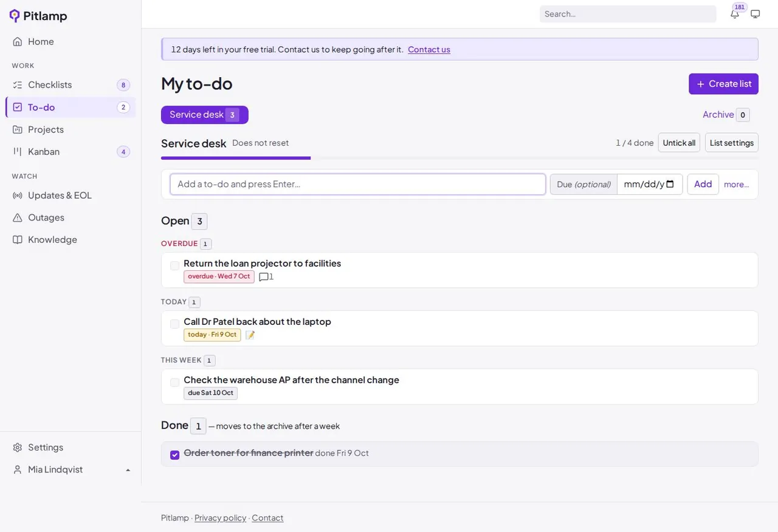Click the Create list button
Screen dimensions: 778x532
pyautogui.click(x=723, y=84)
